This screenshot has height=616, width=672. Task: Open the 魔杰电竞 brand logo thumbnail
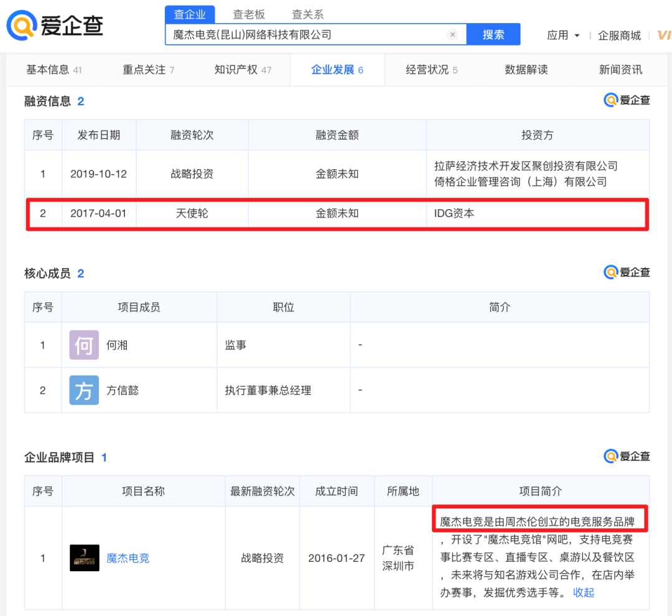pos(85,558)
